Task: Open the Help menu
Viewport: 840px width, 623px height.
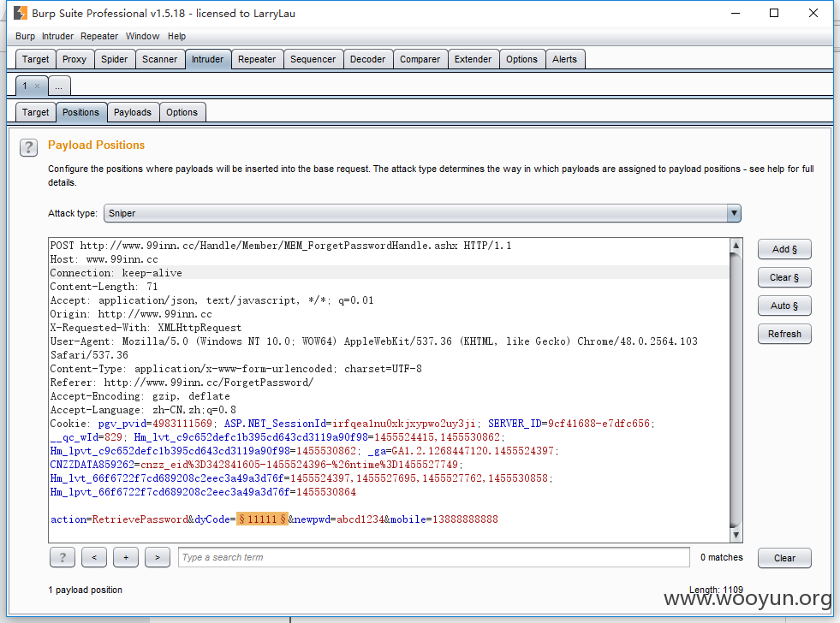Action: tap(176, 37)
